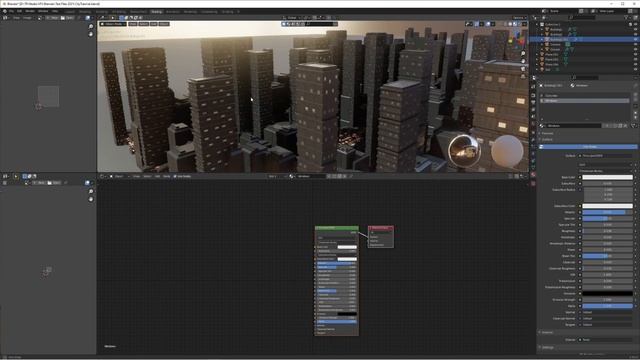The image size is (640, 360).
Task: Hide the Sun object in outliner
Action: click(x=635, y=69)
